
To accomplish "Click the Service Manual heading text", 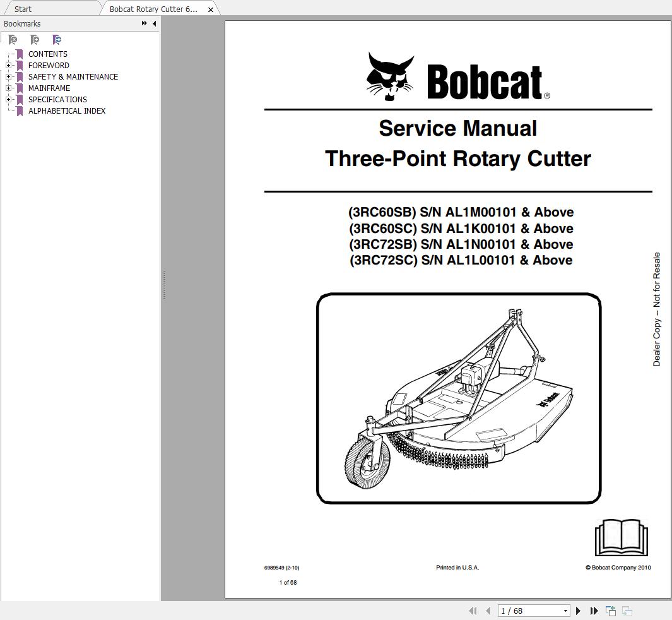I will 457,128.
